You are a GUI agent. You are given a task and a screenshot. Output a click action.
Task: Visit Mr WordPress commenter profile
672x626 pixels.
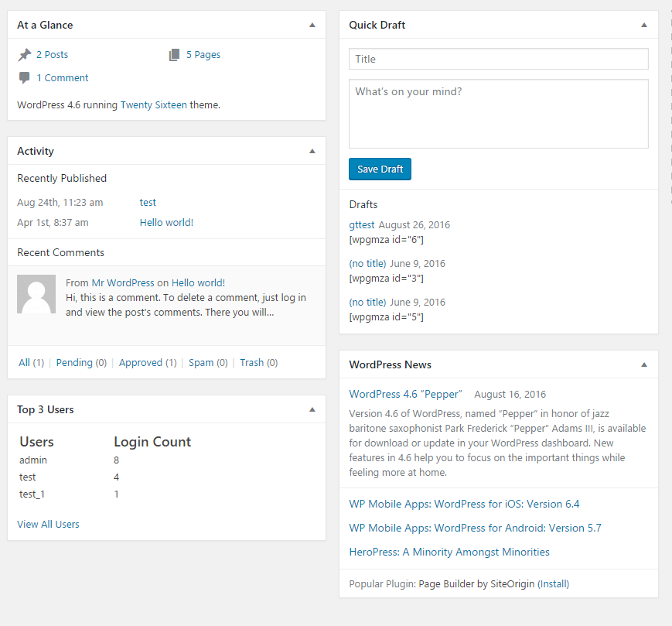click(x=124, y=282)
